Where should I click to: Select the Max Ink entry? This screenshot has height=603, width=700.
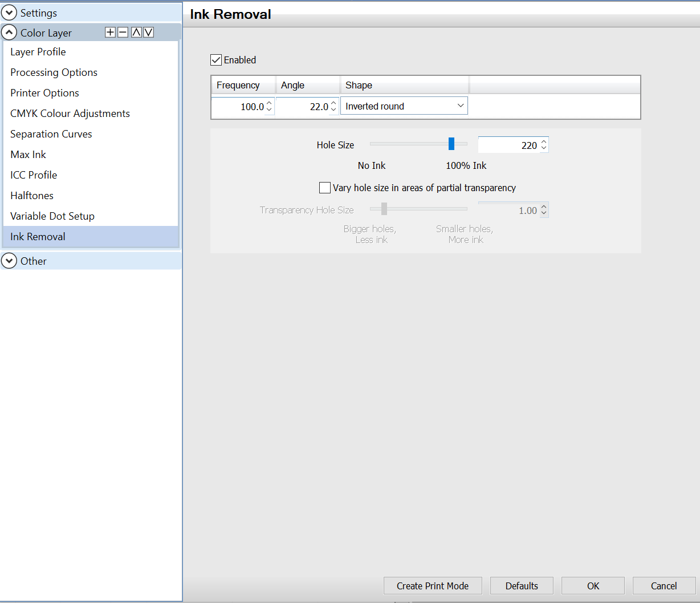(x=91, y=155)
